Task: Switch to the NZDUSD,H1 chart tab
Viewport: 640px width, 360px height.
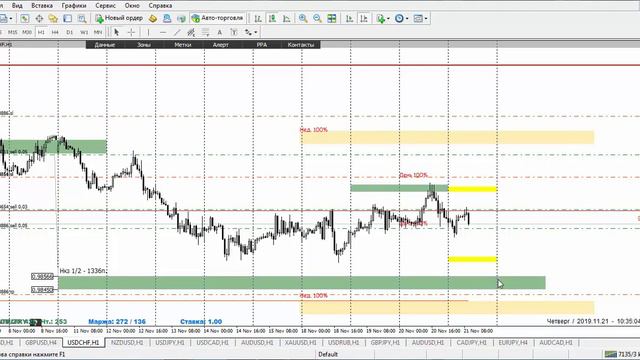Action: 127,343
